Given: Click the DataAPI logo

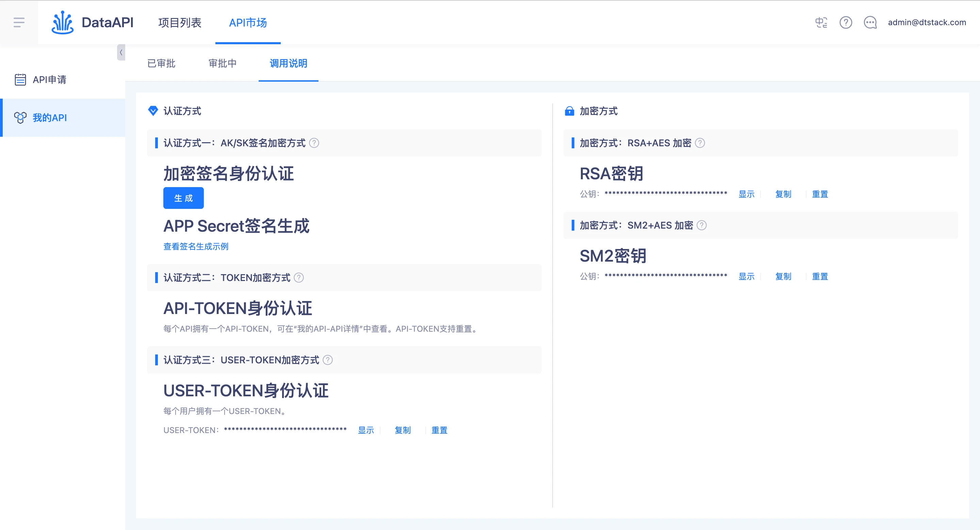Looking at the screenshot, I should point(93,22).
